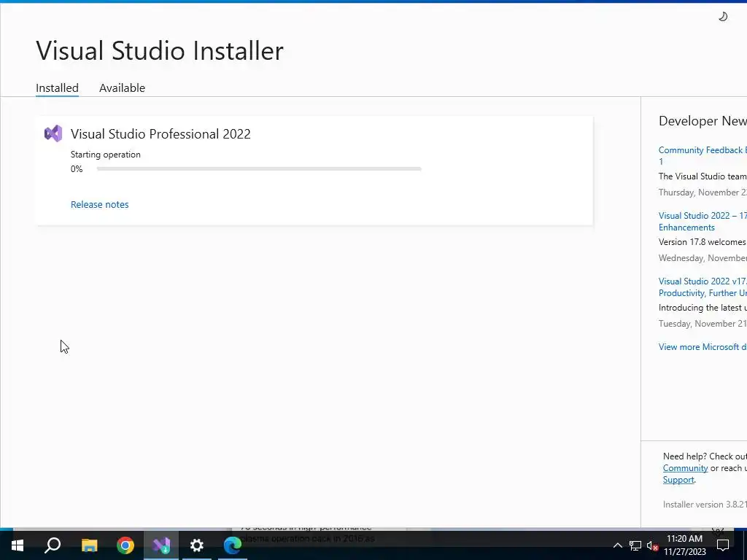The width and height of the screenshot is (747, 560).
Task: Click Visual Studio Installer taskbar icon
Action: click(x=161, y=545)
